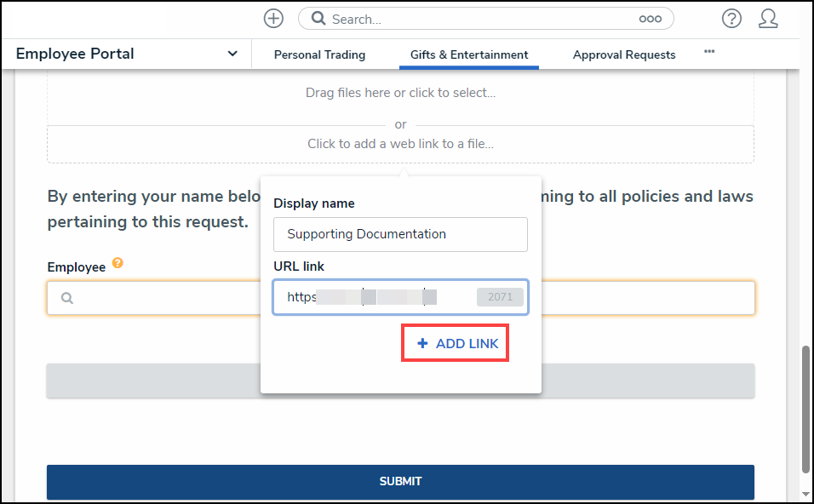The height and width of the screenshot is (504, 814).
Task: Click the 'Drag files here' upload area
Action: [x=400, y=93]
